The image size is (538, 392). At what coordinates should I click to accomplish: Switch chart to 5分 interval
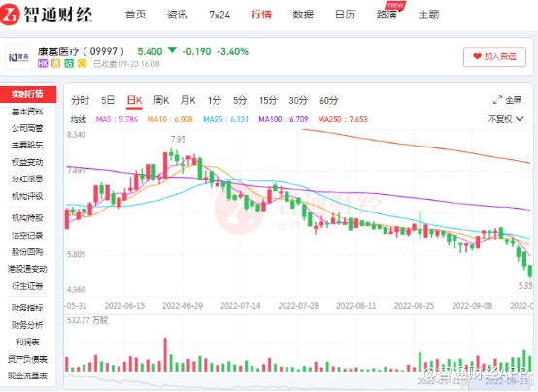click(240, 101)
